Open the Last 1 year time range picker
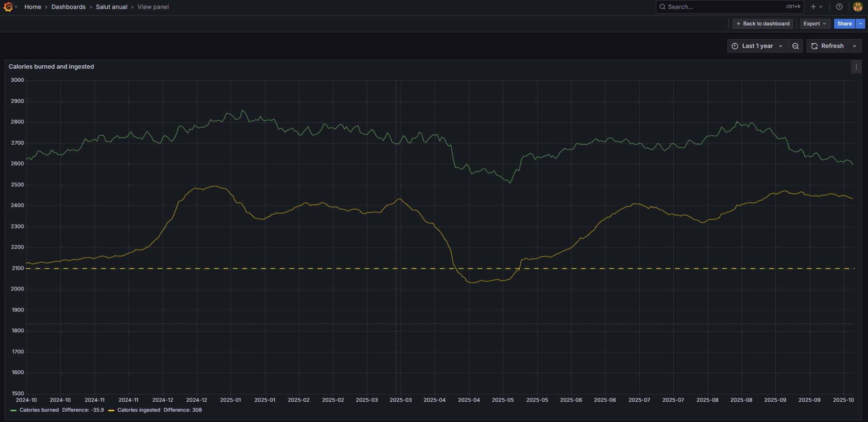The image size is (868, 422). point(757,46)
